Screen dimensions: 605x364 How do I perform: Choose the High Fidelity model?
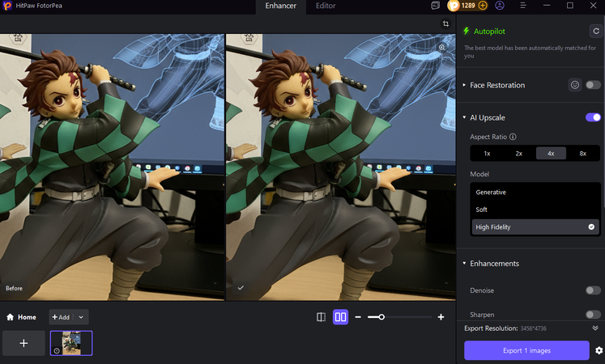point(535,226)
